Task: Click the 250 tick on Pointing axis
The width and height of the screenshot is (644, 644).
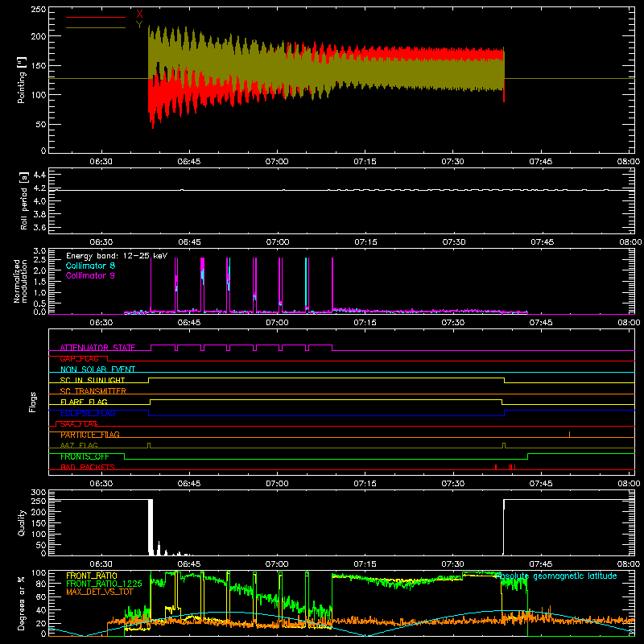Action: click(x=38, y=10)
